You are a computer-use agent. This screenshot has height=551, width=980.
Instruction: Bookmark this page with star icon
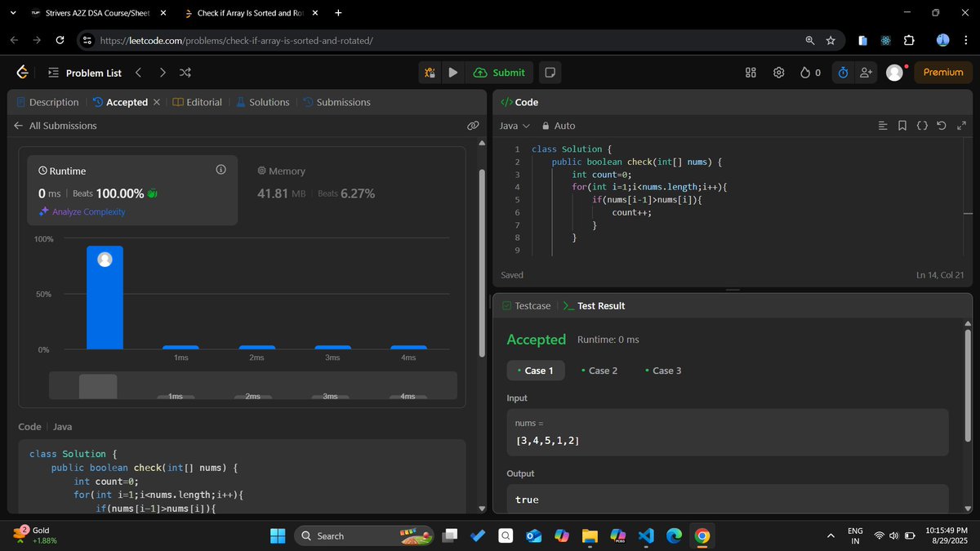coord(831,40)
